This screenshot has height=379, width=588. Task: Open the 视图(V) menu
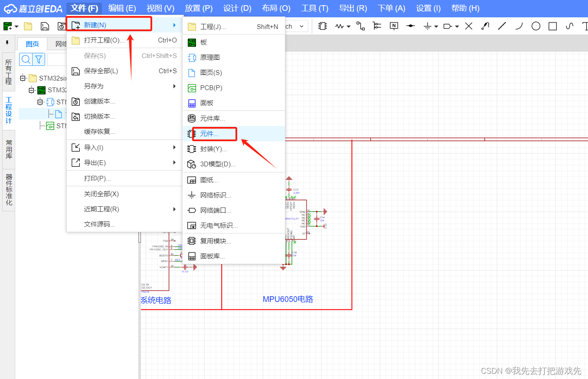(x=160, y=8)
